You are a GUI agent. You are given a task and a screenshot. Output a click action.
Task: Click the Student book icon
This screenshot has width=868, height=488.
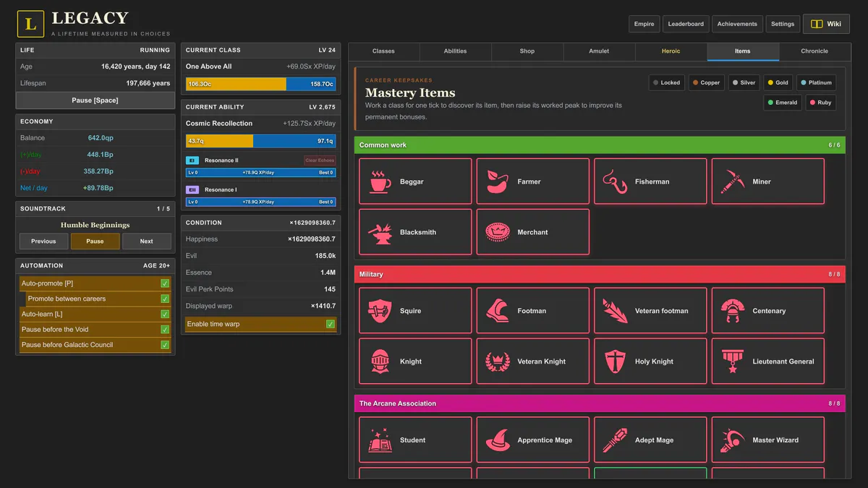[380, 440]
